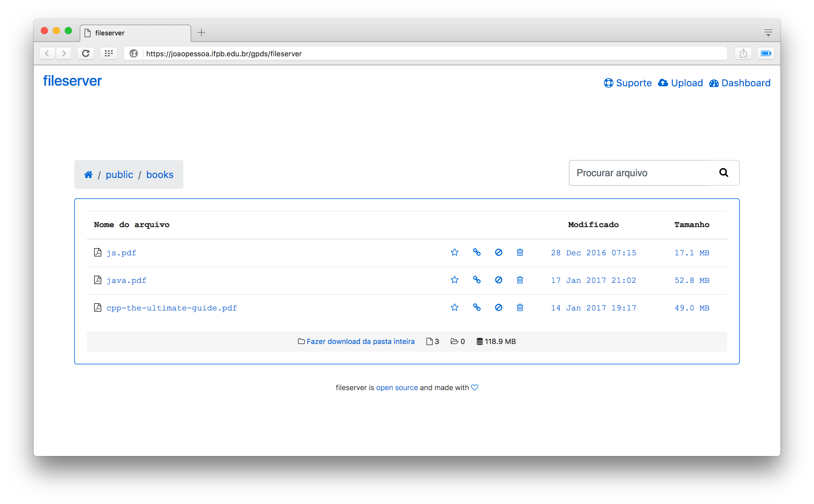Star the js.pdf file
Screen dimensions: 814x504
[454, 252]
